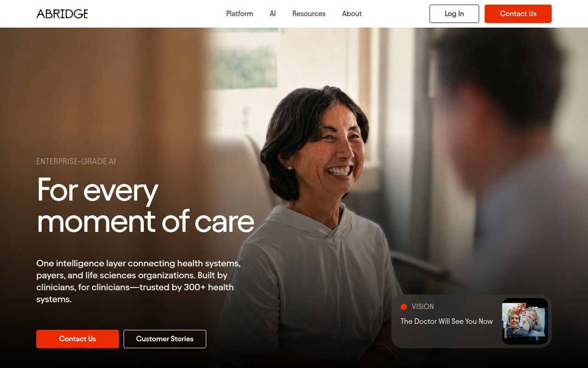The width and height of the screenshot is (588, 368).
Task: Open The Doctor Will See You Now link
Action: point(447,322)
